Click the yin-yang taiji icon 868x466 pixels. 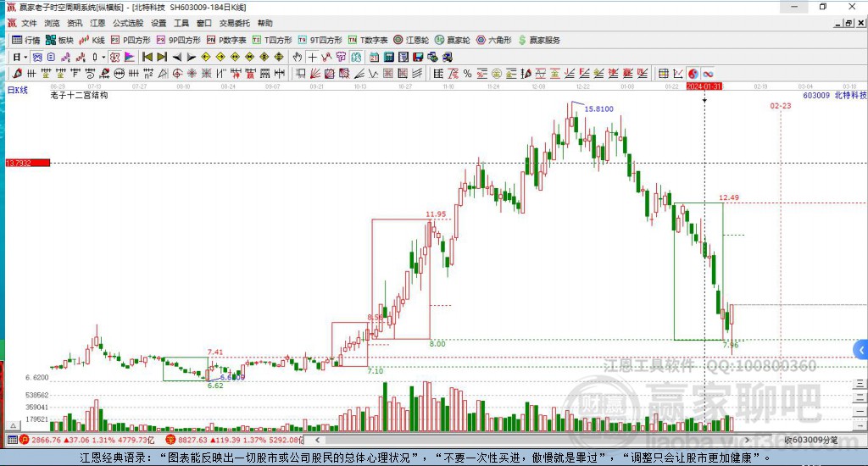tap(693, 74)
